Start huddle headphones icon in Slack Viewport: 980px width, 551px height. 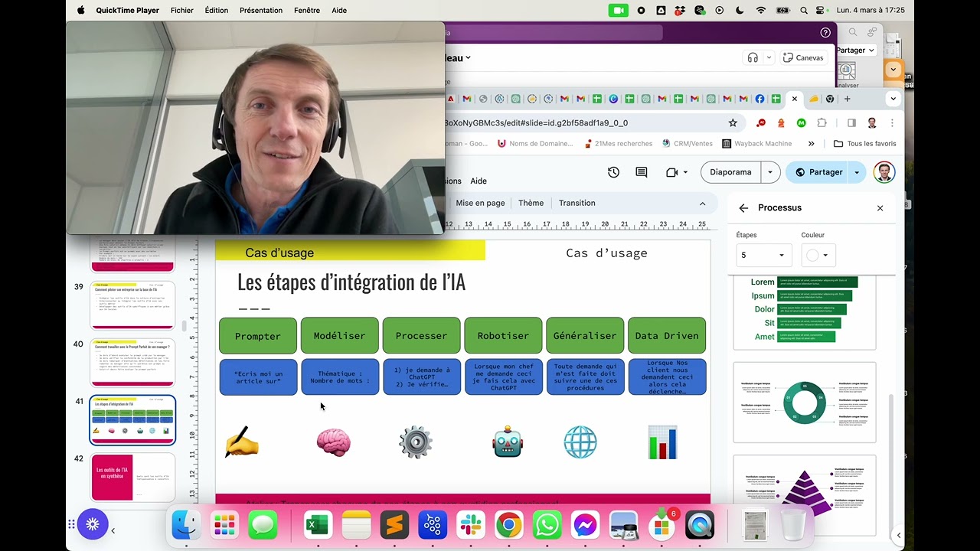753,57
